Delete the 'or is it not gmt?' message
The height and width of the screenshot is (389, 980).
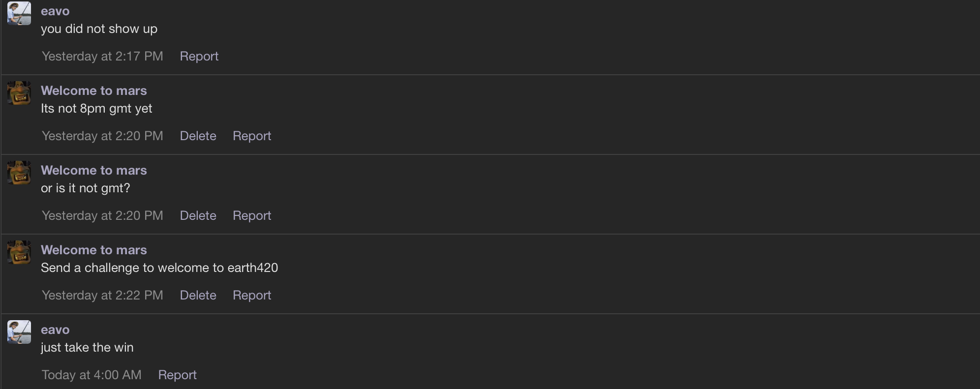point(198,216)
